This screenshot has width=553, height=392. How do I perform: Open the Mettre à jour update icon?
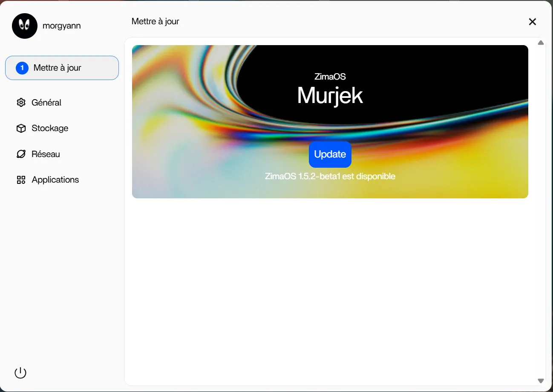[x=22, y=68]
